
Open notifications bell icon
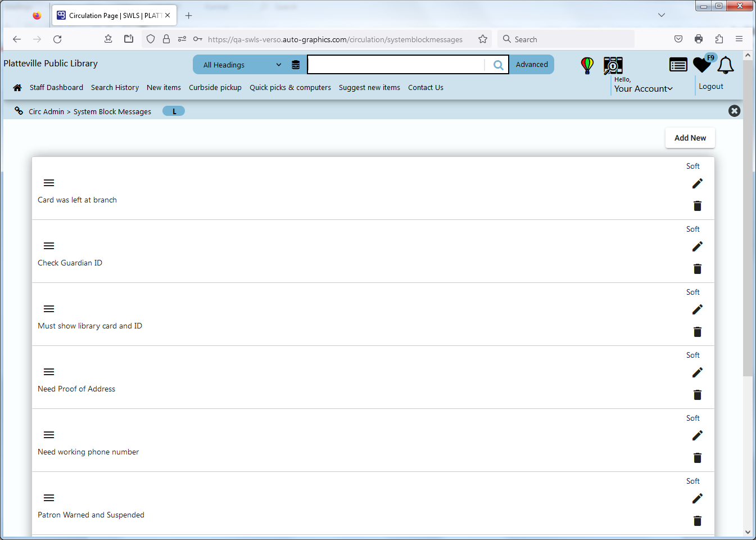[x=726, y=65]
